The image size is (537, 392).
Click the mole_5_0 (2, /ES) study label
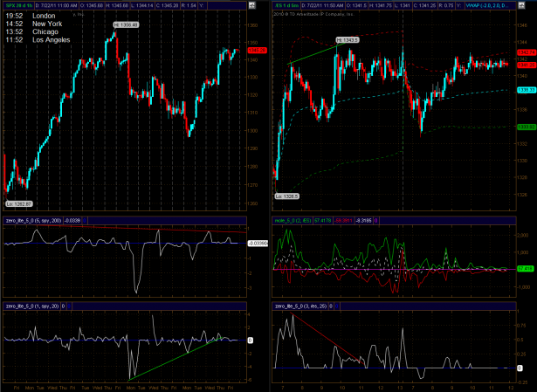tap(293, 221)
